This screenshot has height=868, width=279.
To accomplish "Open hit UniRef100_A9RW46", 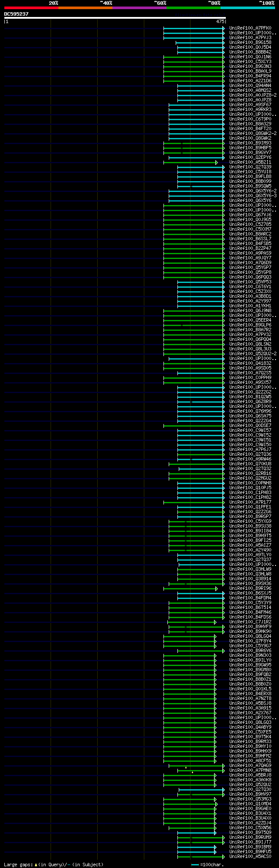I will (x=250, y=459).
